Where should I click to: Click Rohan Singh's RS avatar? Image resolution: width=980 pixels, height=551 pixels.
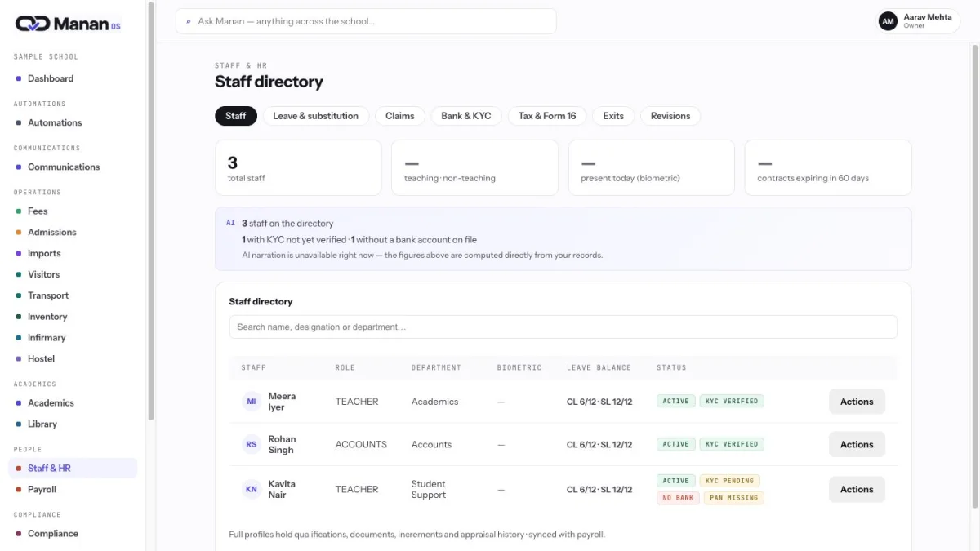[252, 445]
